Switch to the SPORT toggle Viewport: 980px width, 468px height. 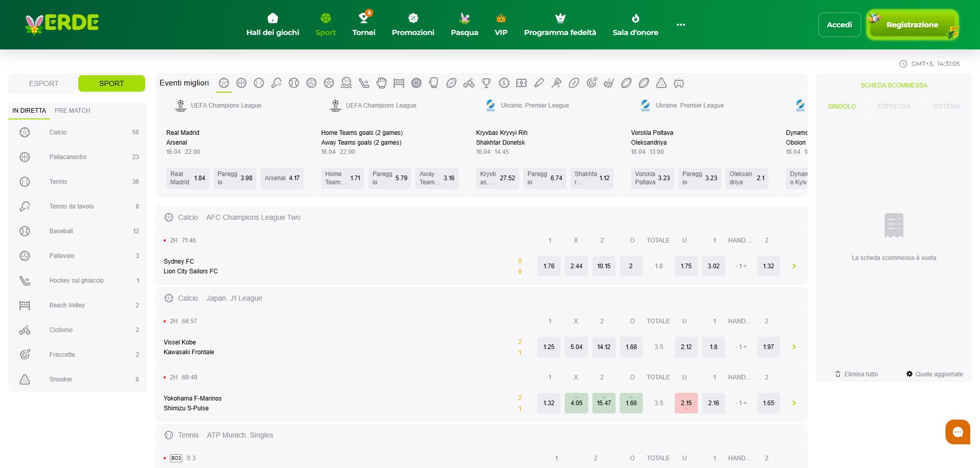pyautogui.click(x=111, y=83)
